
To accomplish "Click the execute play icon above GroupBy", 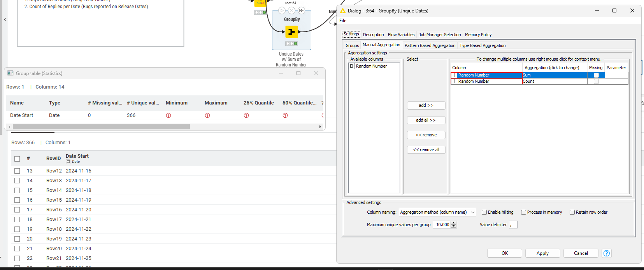I will coord(282,10).
